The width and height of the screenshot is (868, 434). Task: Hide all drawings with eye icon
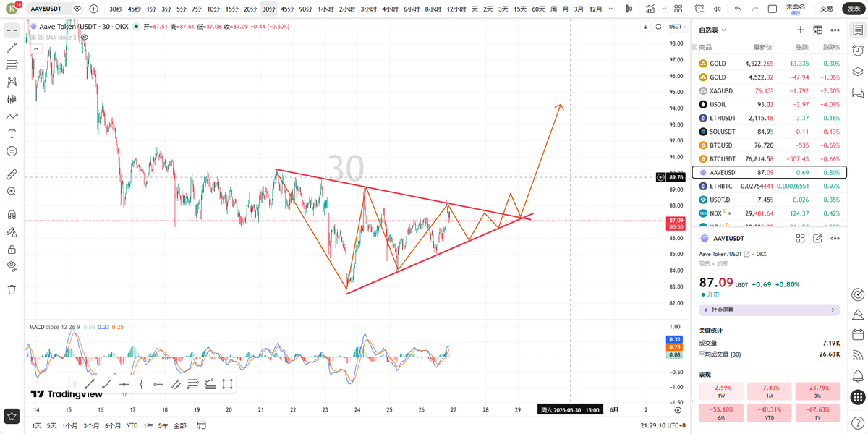coord(12,266)
